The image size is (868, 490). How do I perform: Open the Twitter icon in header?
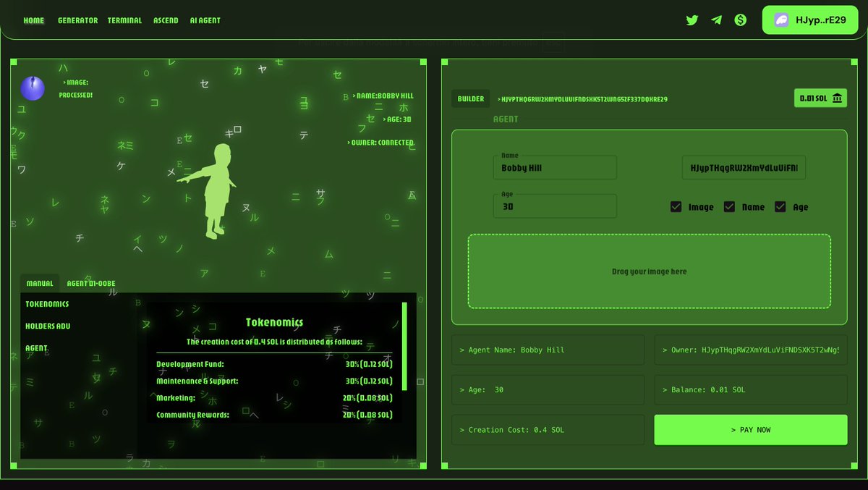tap(692, 20)
